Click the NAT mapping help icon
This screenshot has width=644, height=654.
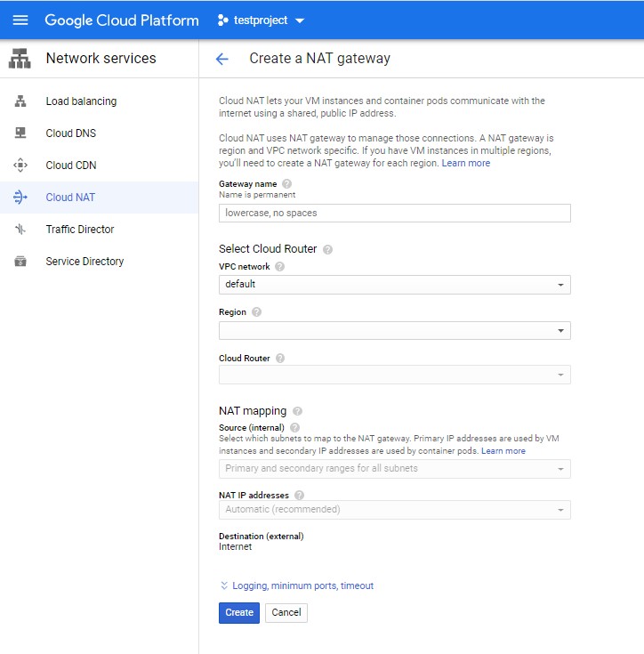(x=297, y=411)
